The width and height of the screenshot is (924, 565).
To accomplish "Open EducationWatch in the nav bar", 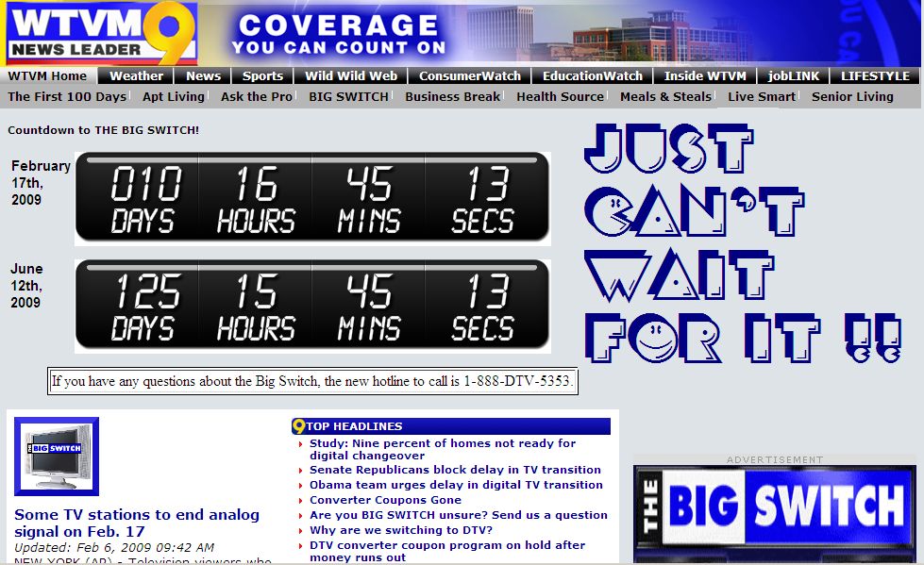I will (592, 76).
